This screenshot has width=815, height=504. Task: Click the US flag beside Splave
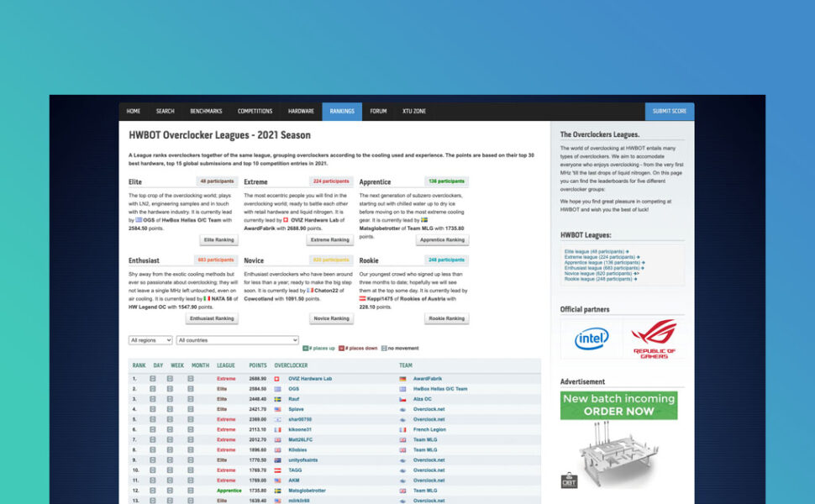coord(277,409)
